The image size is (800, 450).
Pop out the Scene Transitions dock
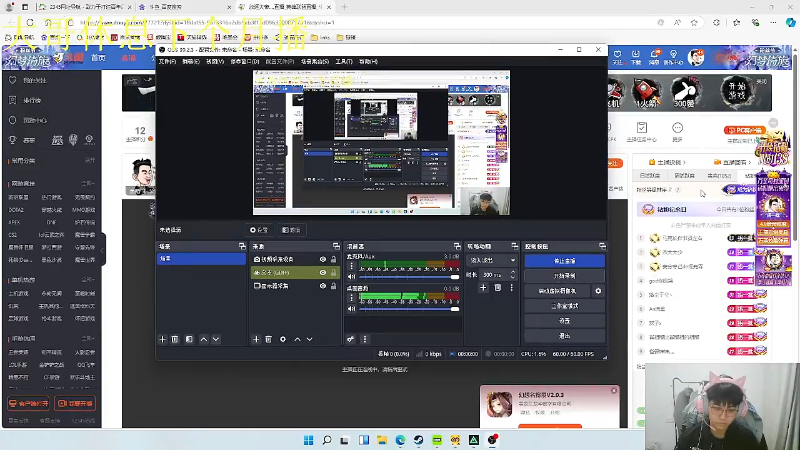point(514,246)
